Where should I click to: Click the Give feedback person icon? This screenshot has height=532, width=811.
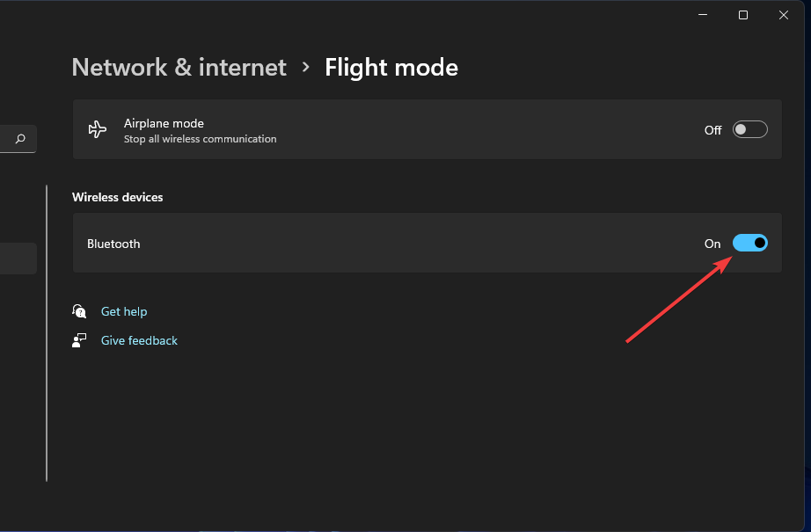point(79,340)
